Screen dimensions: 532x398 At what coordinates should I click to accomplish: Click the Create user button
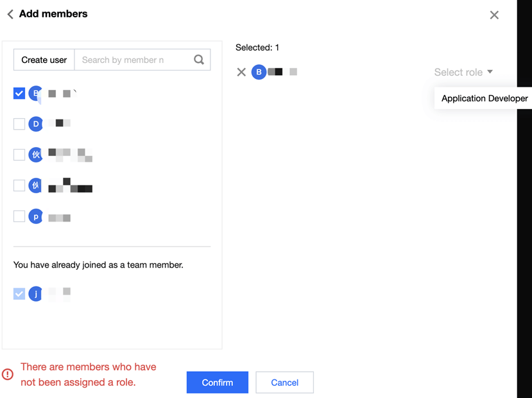44,60
